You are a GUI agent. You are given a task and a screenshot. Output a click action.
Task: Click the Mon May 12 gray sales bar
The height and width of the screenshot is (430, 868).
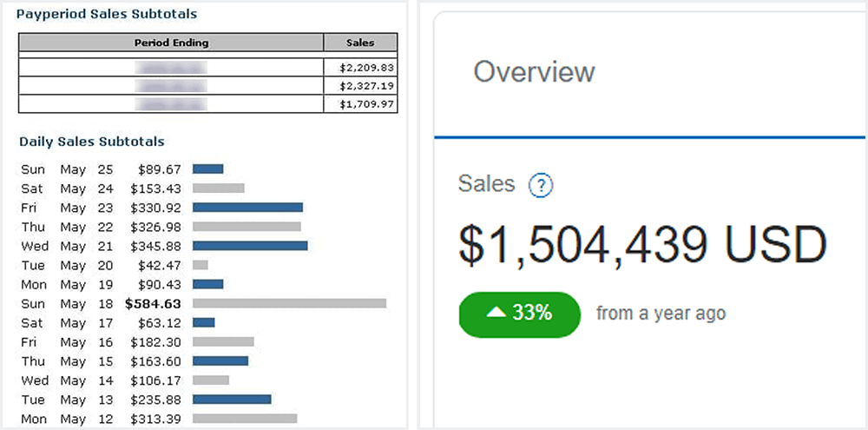245,419
